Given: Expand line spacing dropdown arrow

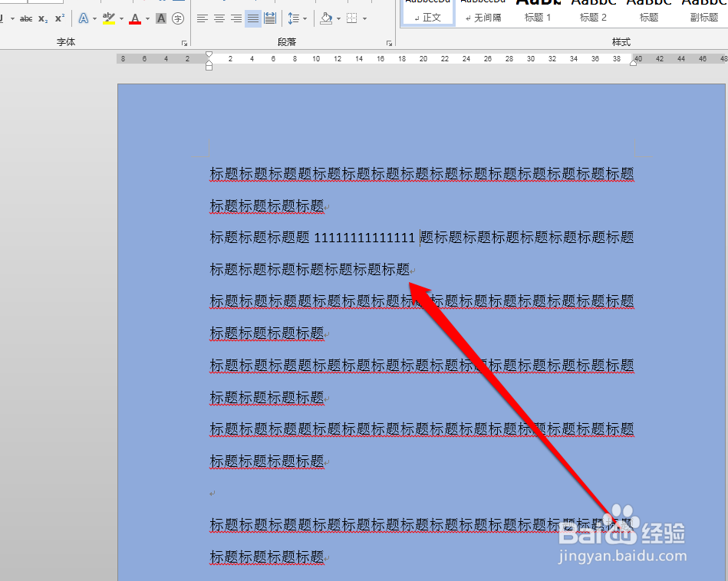Looking at the screenshot, I should 305,19.
